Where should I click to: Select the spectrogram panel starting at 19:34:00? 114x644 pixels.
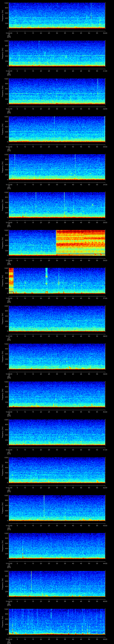[x=57, y=205]
